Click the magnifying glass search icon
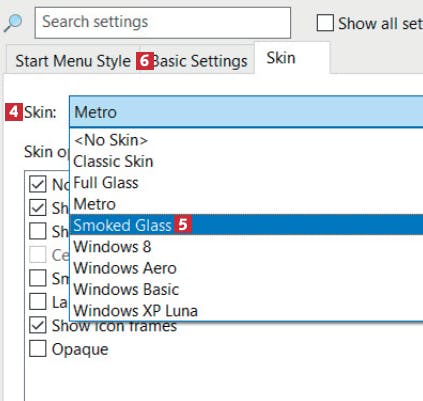This screenshot has width=423, height=401. pyautogui.click(x=13, y=23)
